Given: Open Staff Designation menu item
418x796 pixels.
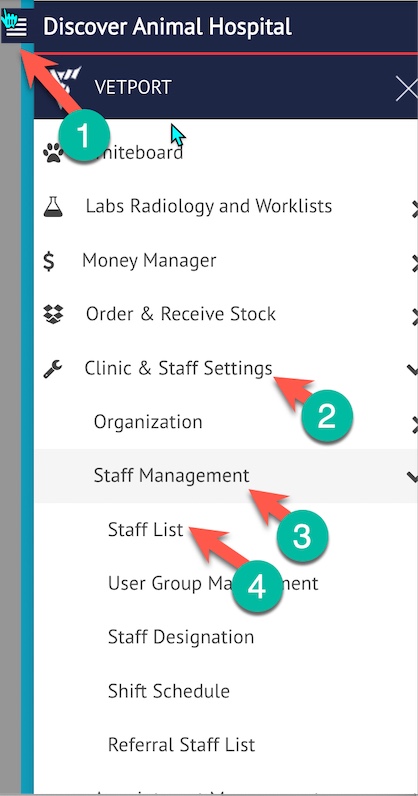Looking at the screenshot, I should click(x=181, y=637).
